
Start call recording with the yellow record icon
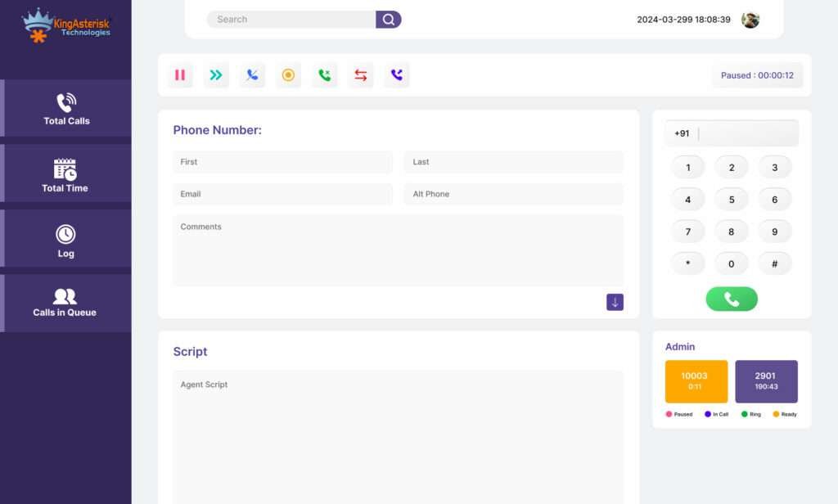tap(288, 74)
